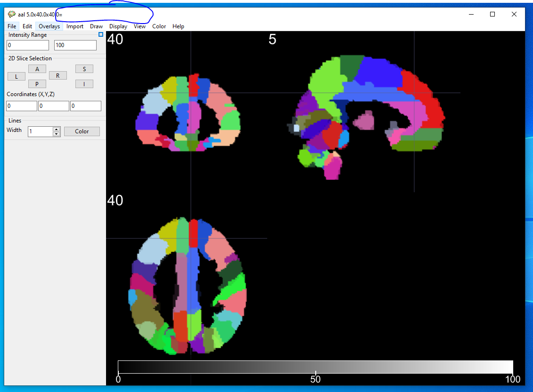This screenshot has width=533, height=392.
Task: Move slice superior with the S button
Action: pos(84,69)
